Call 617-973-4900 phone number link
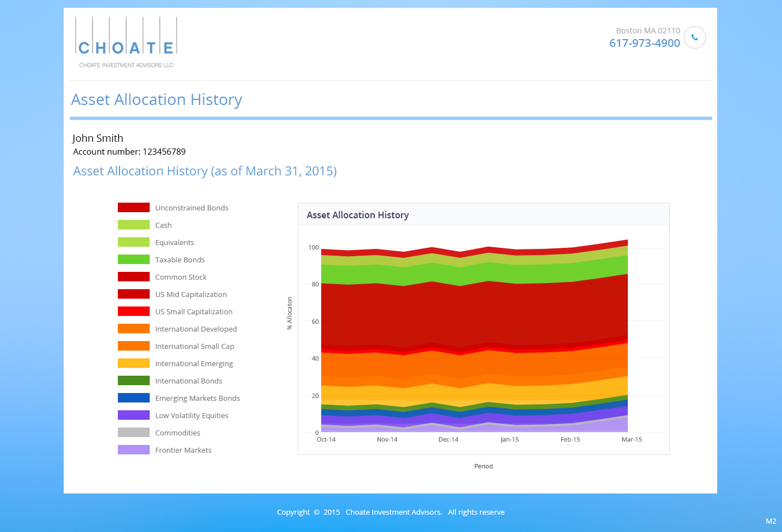 point(644,43)
